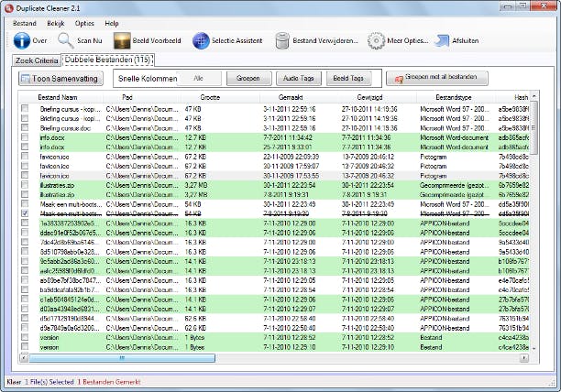
Task: Select the 8d510798abb0e328 file name
Action: click(70, 252)
